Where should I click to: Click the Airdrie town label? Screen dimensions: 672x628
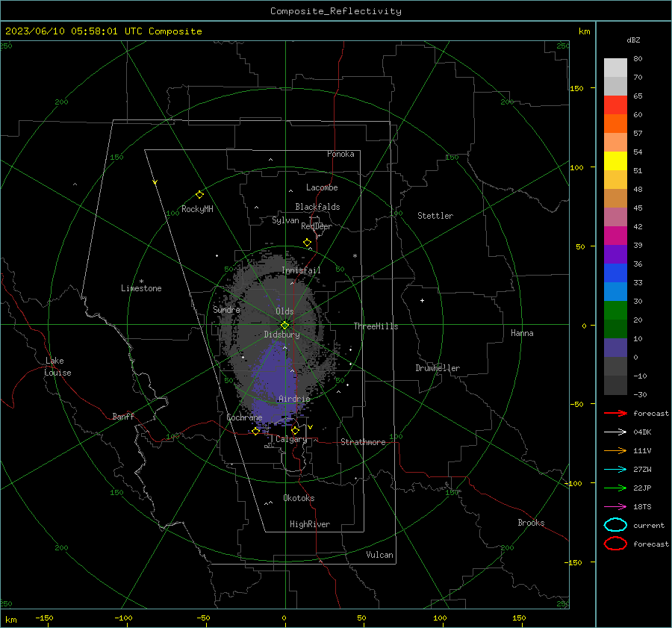coord(294,399)
